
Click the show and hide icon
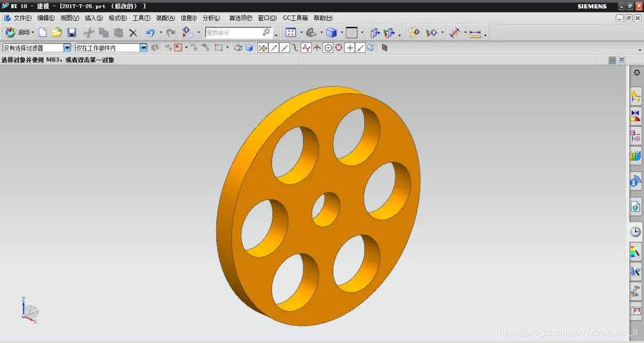414,32
